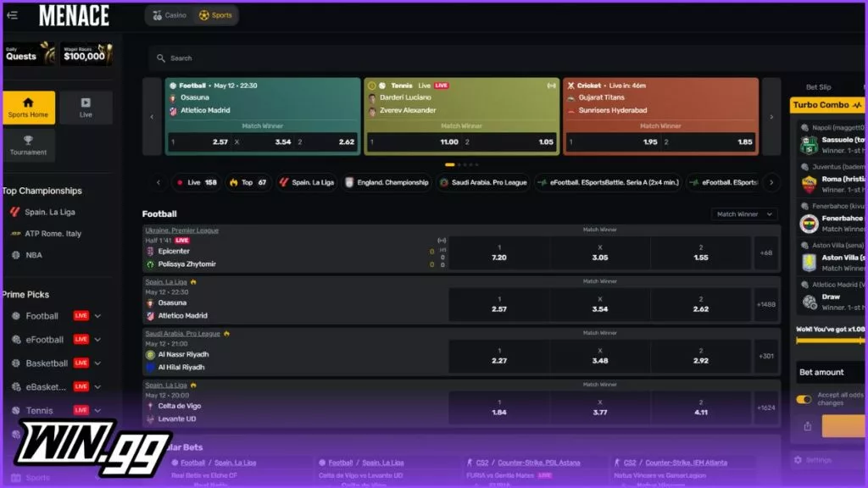
Task: Open Daily Quests banner
Action: pyautogui.click(x=30, y=54)
